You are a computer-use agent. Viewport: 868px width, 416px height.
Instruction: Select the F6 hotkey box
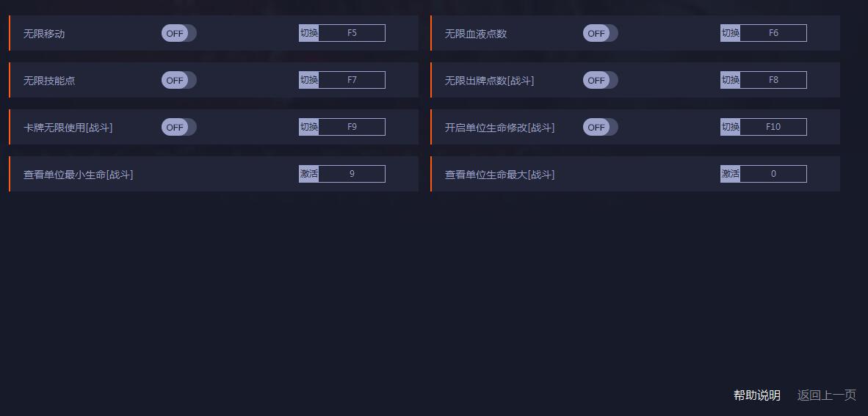click(x=773, y=33)
